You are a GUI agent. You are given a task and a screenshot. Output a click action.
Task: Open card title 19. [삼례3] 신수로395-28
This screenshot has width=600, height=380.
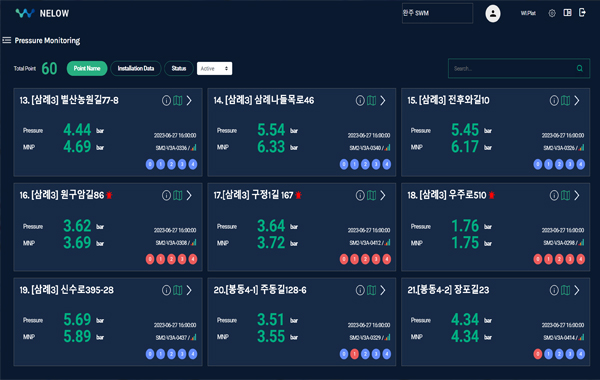(x=67, y=290)
